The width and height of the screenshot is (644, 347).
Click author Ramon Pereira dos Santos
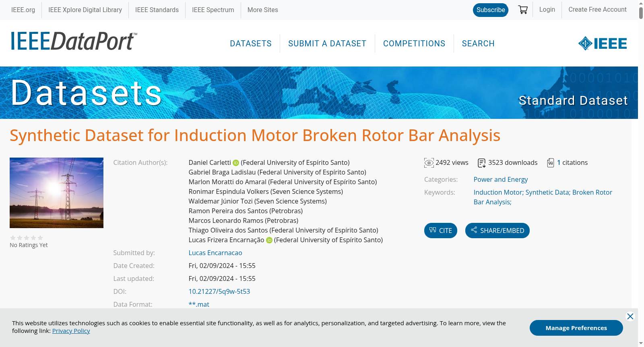pyautogui.click(x=246, y=211)
